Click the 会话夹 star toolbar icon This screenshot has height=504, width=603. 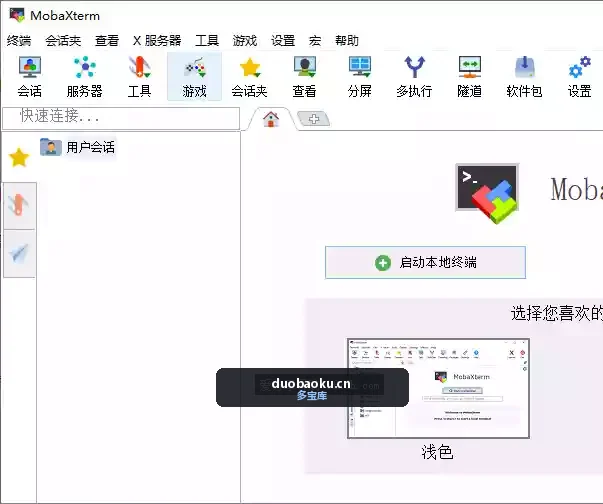[x=249, y=77]
